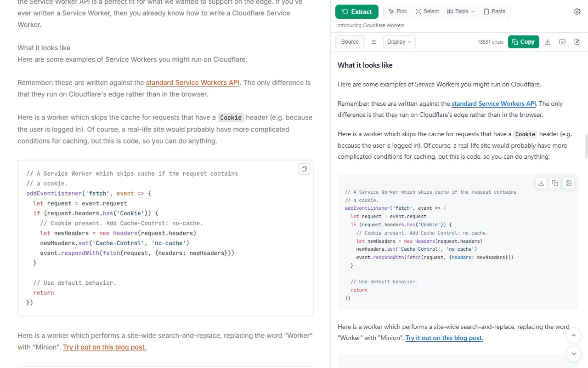The height and width of the screenshot is (368, 588).
Task: Click '// Cookie present.' comment in article code
Action: coord(121,224)
